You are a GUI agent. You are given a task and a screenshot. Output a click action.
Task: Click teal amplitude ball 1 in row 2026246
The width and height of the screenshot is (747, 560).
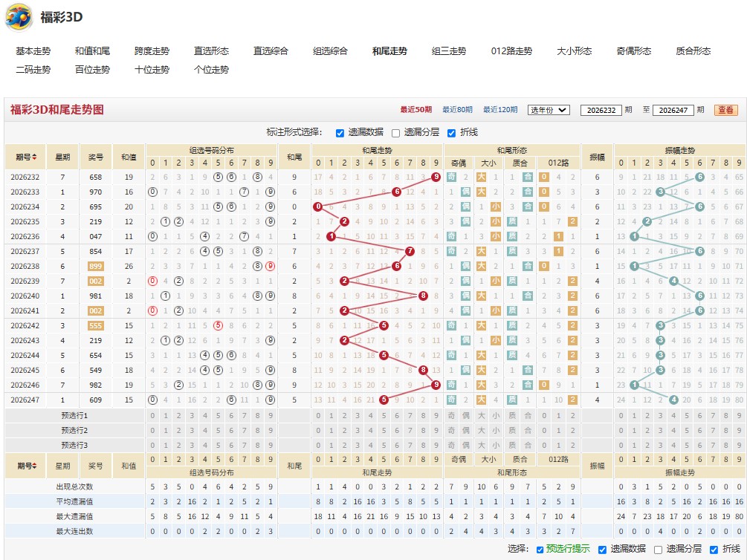click(634, 385)
